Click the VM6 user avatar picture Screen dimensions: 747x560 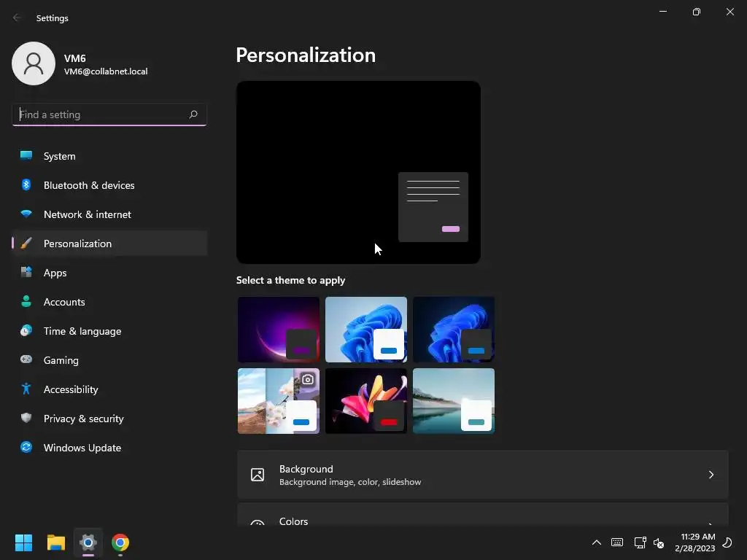click(x=34, y=63)
